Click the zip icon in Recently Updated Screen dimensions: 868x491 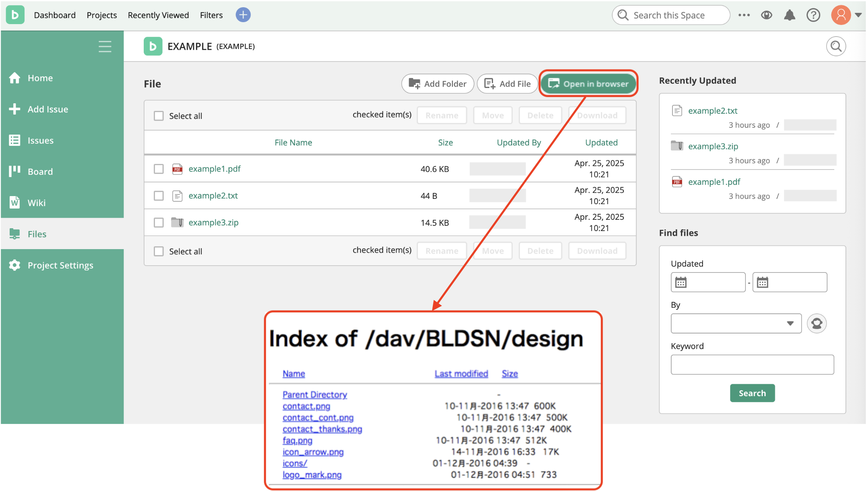[677, 145]
